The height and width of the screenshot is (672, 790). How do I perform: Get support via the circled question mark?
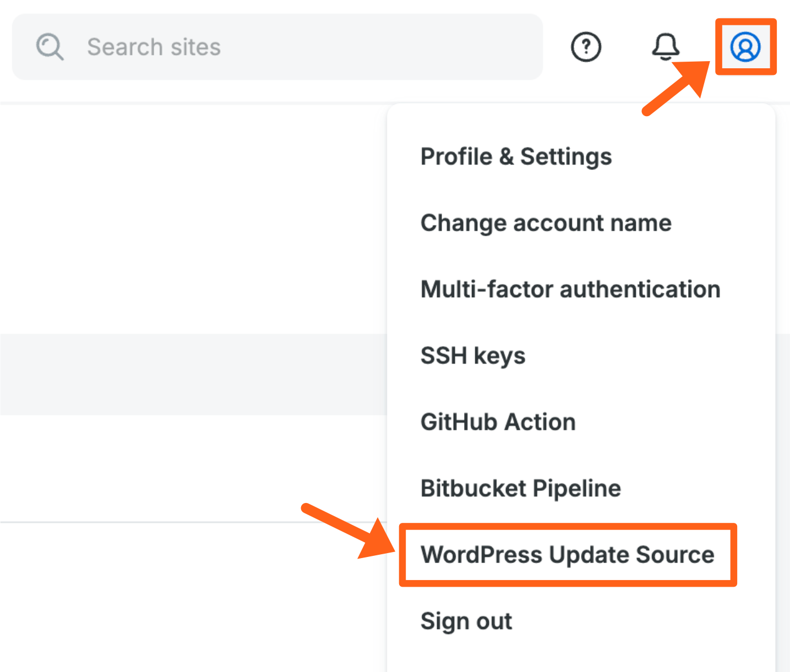[x=586, y=47]
